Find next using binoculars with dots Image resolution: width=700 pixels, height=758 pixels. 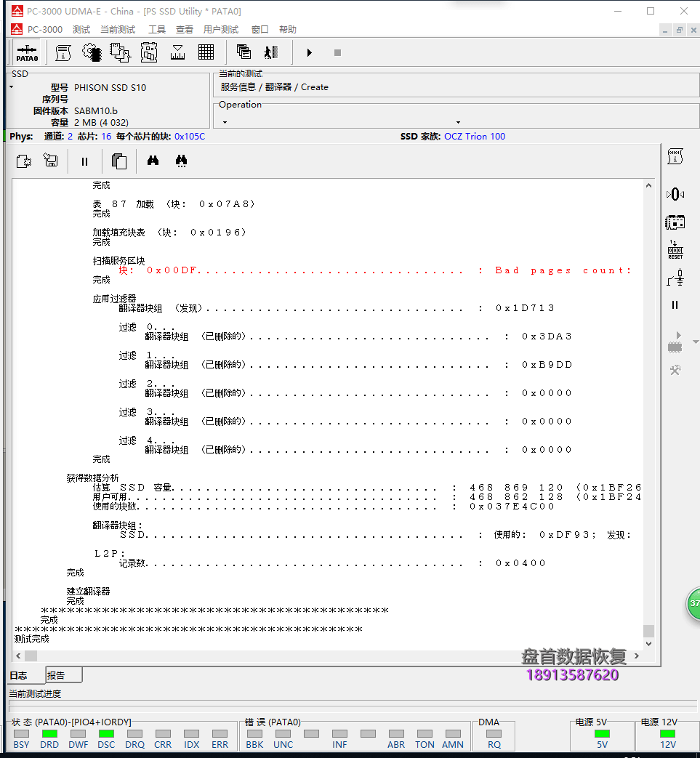[x=181, y=161]
